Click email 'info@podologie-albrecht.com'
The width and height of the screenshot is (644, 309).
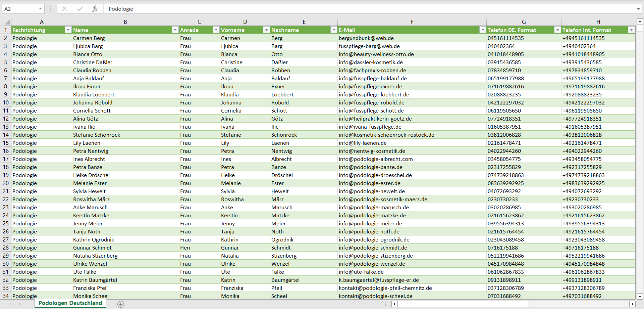[412, 159]
